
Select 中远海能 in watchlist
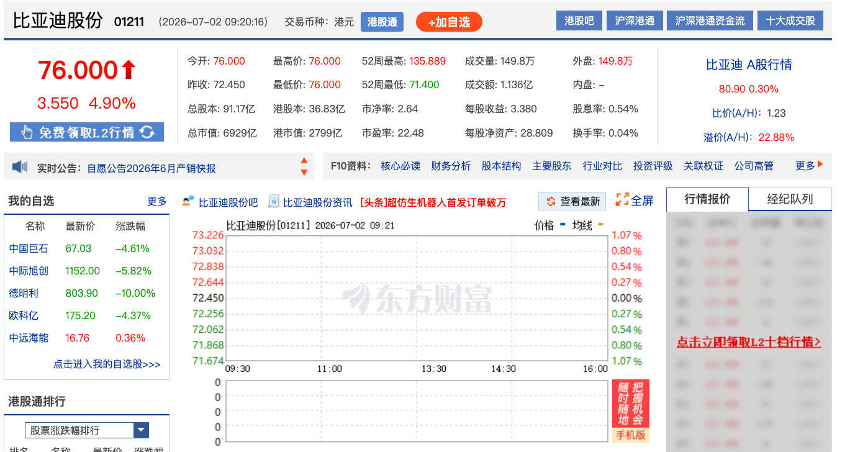click(29, 338)
